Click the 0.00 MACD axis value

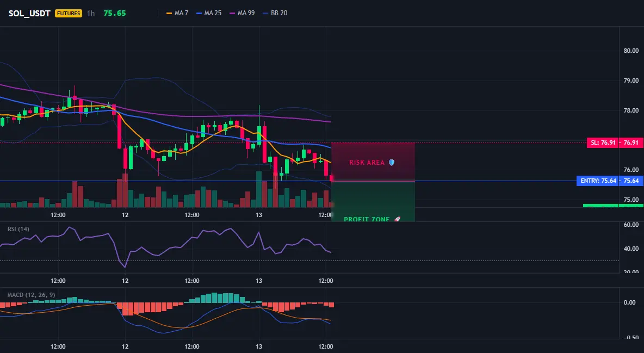coord(630,302)
